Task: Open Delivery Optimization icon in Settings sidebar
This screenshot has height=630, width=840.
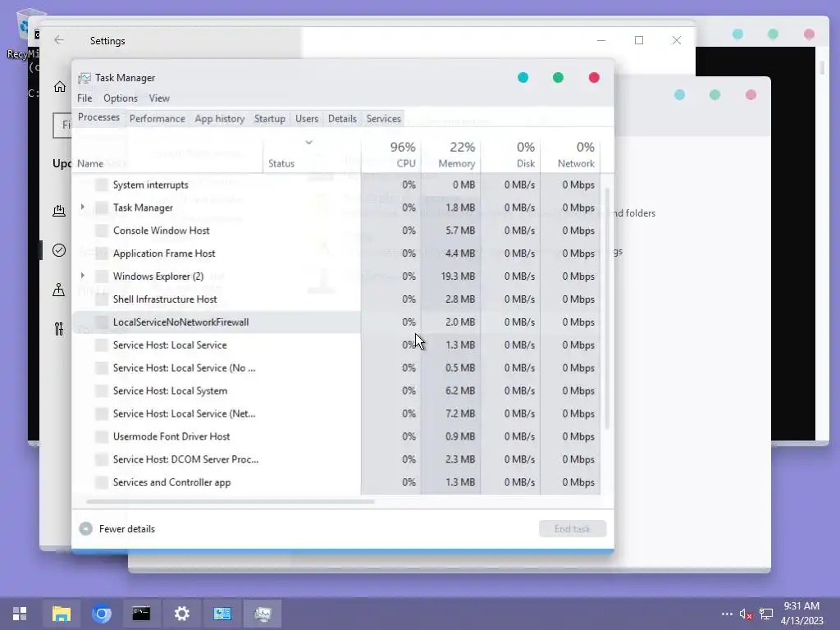Action: 59,211
